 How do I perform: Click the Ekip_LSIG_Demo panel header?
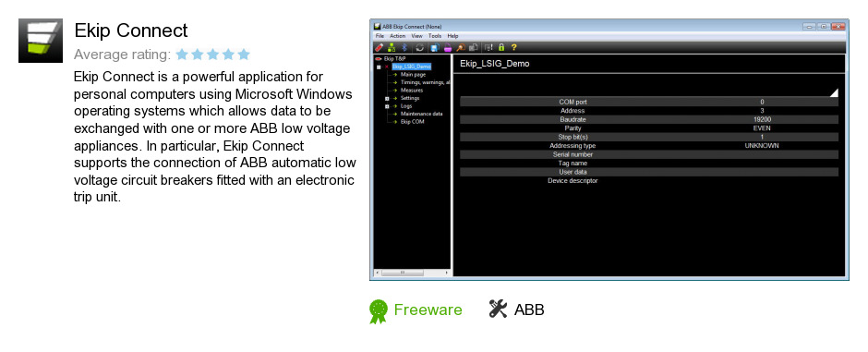point(494,64)
